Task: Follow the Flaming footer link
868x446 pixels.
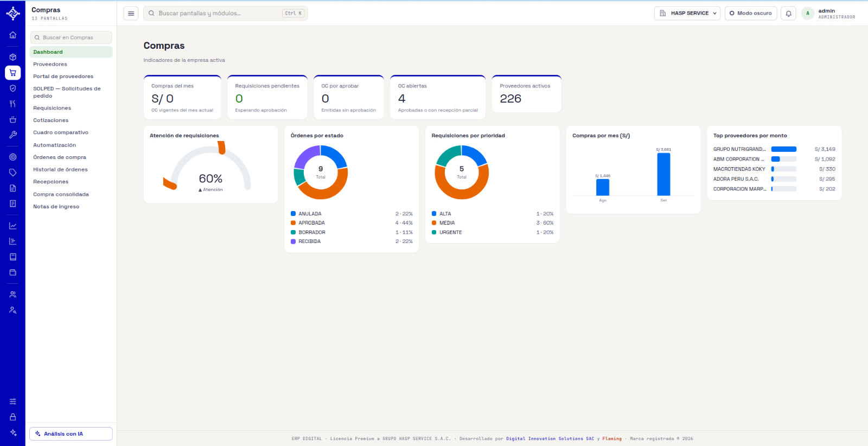Action: coord(612,438)
